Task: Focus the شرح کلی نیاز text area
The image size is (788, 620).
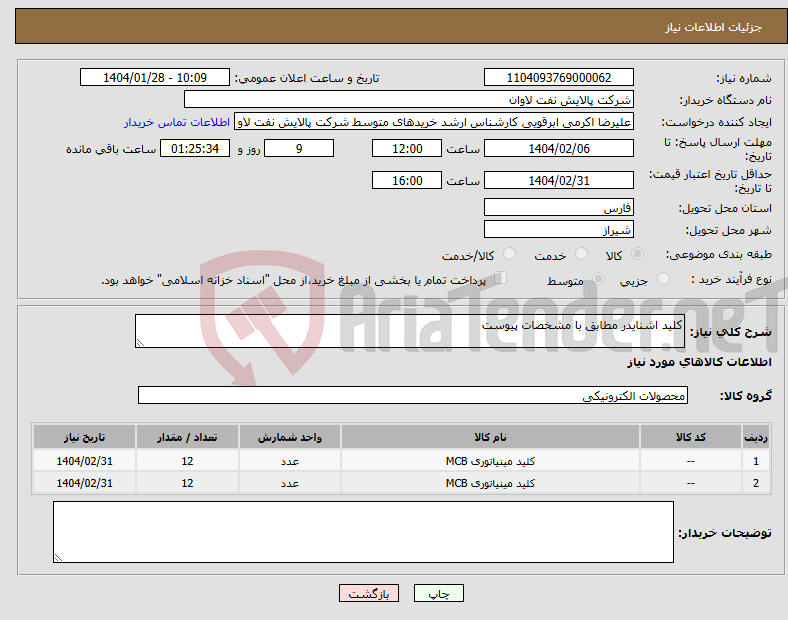Action: tap(411, 332)
